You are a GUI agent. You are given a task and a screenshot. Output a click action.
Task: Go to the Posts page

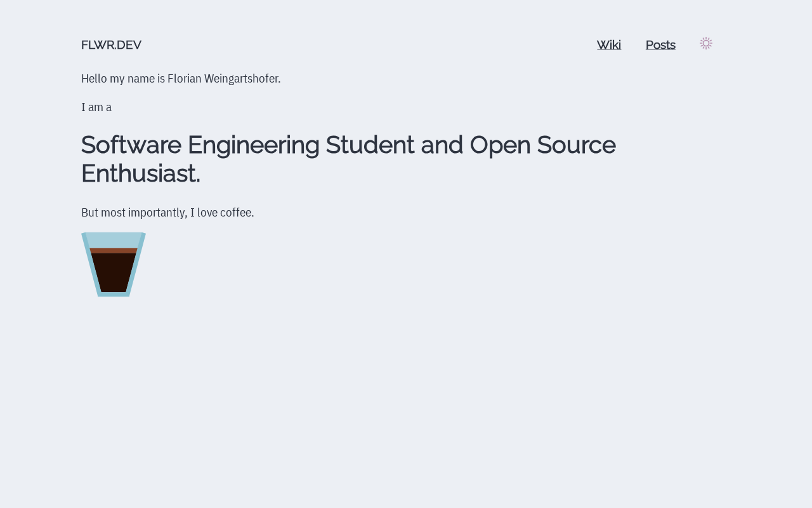click(x=660, y=45)
